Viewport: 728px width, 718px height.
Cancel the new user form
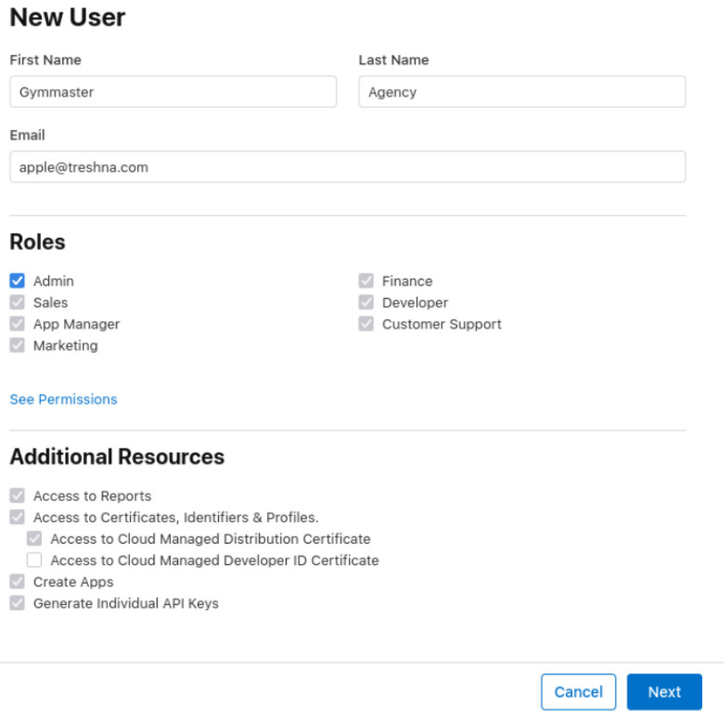pyautogui.click(x=578, y=692)
